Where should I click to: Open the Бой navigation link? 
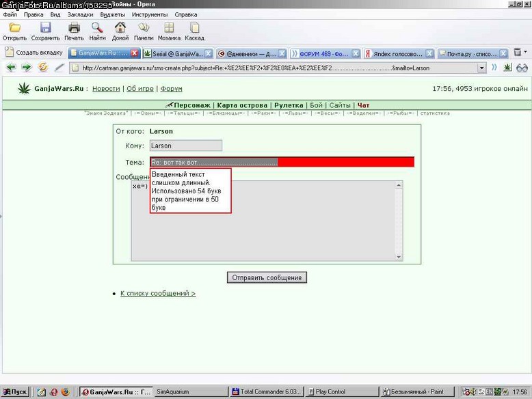316,105
